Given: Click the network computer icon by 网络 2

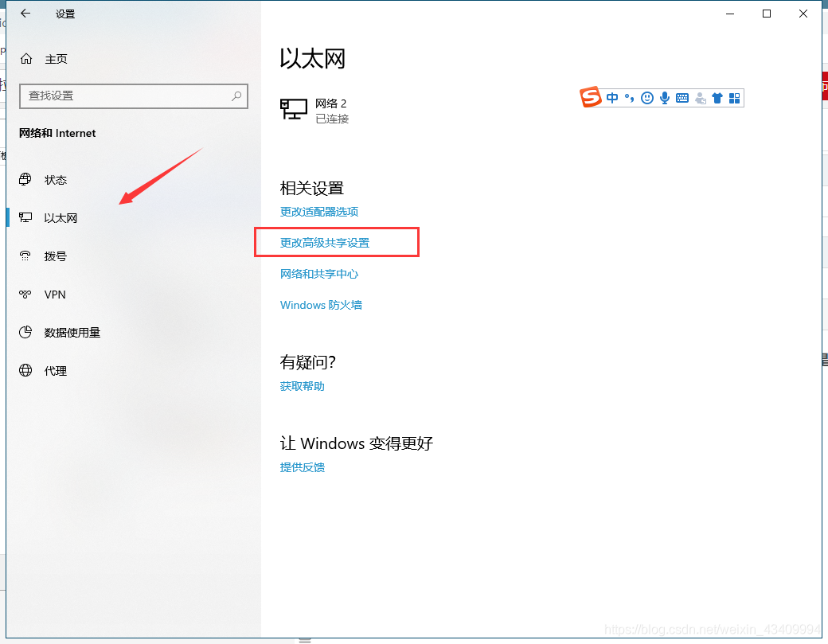Looking at the screenshot, I should pyautogui.click(x=294, y=109).
